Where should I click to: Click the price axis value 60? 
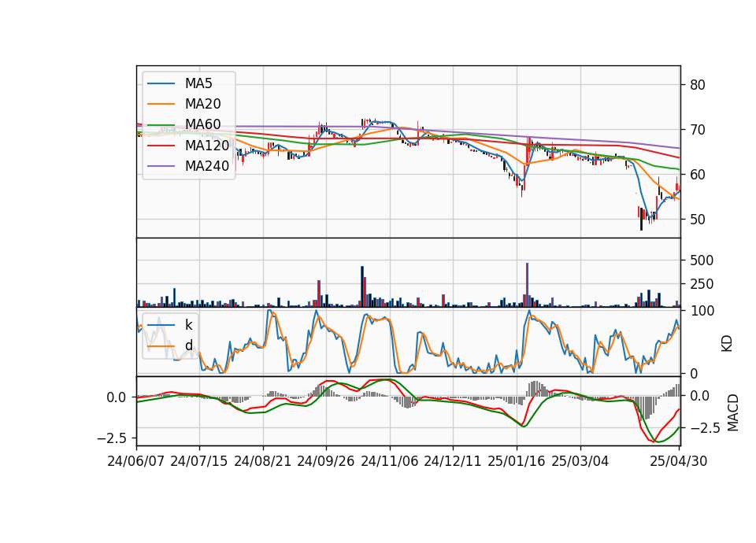698,175
